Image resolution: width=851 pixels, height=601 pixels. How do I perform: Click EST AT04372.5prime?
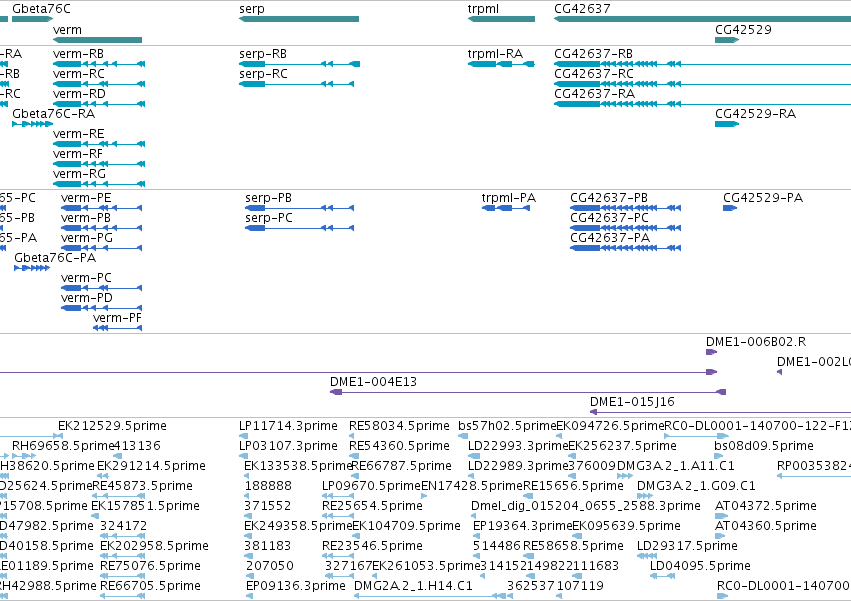766,506
